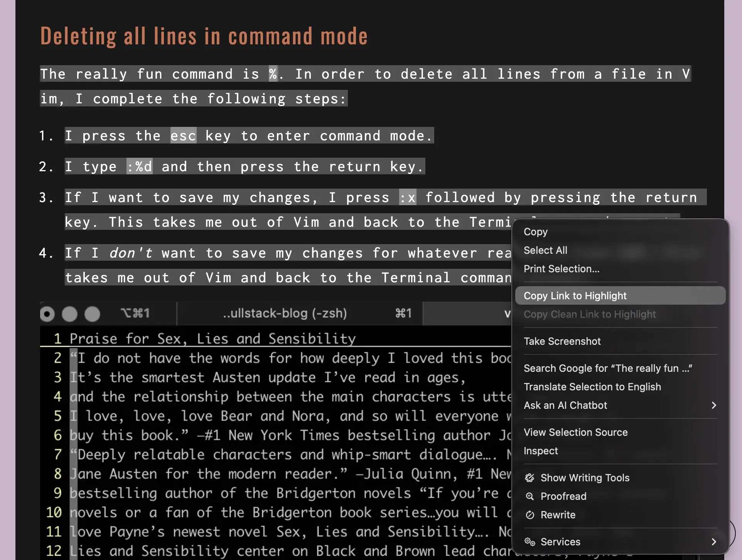Click terminal line 9 bestselling author of the Bridgerton
Image resolution: width=742 pixels, height=560 pixels.
point(290,493)
